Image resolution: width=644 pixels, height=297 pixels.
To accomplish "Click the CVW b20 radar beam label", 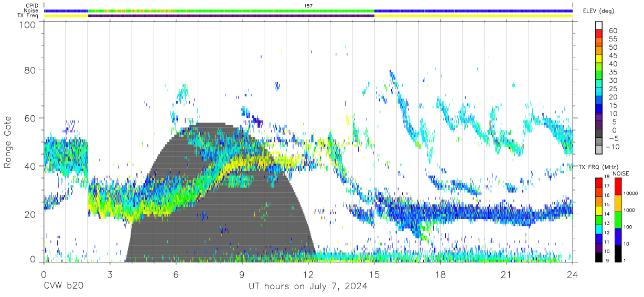I will [63, 287].
